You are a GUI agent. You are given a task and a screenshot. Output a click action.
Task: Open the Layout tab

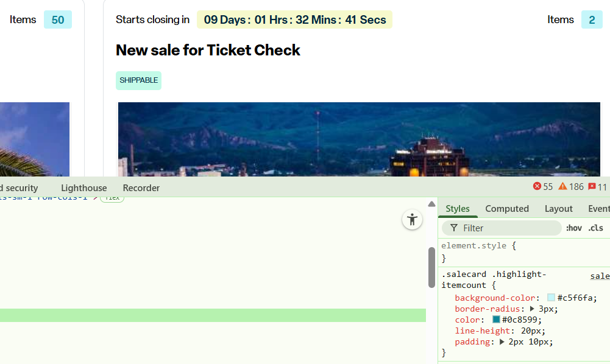(x=558, y=209)
